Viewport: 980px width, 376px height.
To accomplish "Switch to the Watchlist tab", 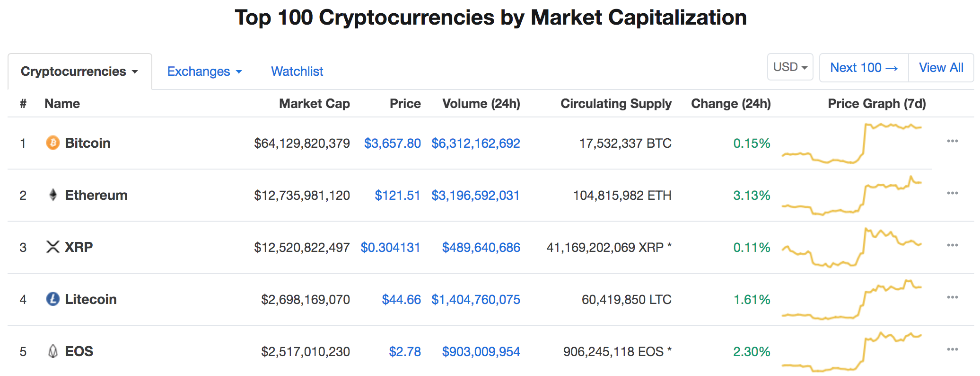I will 297,72.
